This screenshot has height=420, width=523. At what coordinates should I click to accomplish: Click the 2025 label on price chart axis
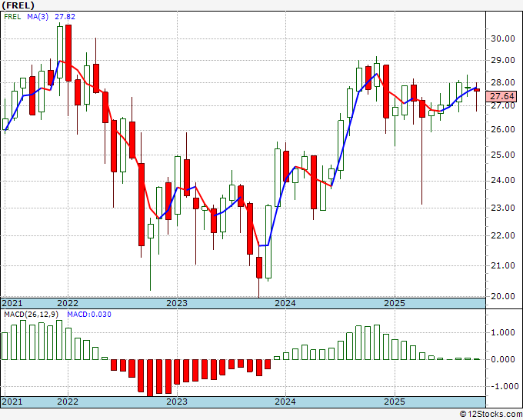(x=395, y=303)
